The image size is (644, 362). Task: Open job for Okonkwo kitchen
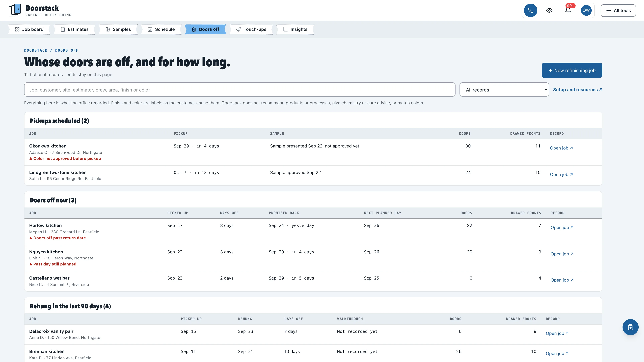point(561,148)
